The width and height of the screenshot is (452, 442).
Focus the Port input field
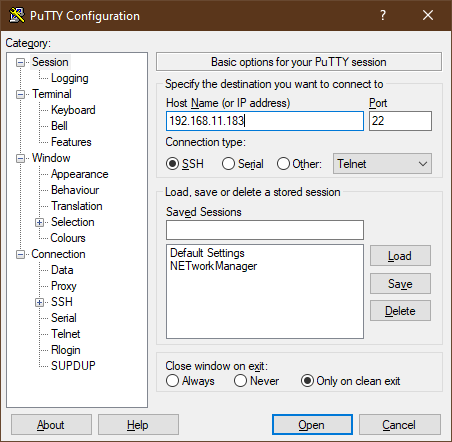click(x=400, y=121)
